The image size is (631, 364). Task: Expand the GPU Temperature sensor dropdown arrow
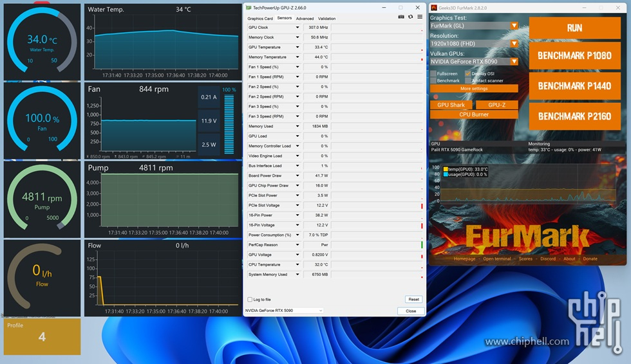[x=297, y=47]
